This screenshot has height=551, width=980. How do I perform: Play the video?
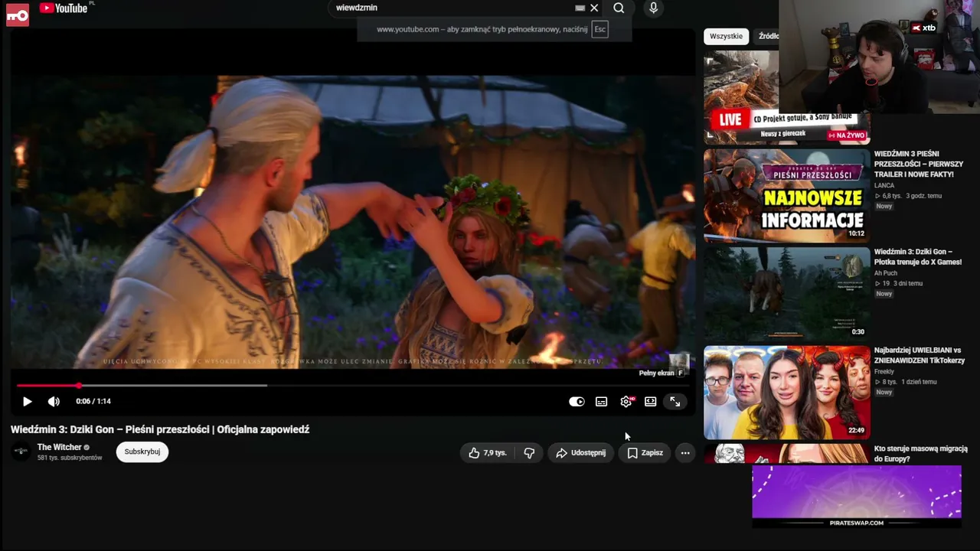27,401
